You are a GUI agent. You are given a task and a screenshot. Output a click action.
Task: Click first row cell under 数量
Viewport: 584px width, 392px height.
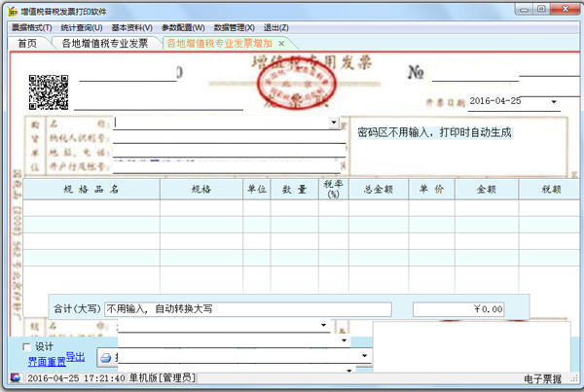point(295,208)
